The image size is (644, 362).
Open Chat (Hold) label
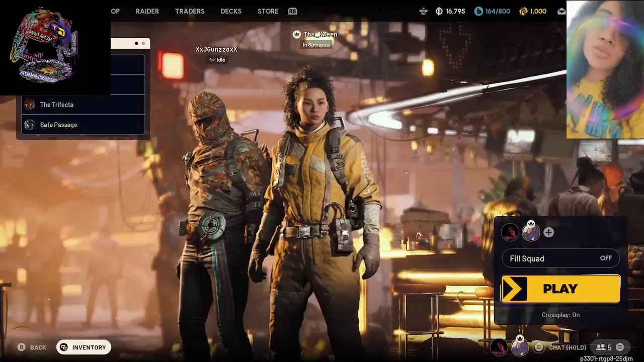click(568, 347)
